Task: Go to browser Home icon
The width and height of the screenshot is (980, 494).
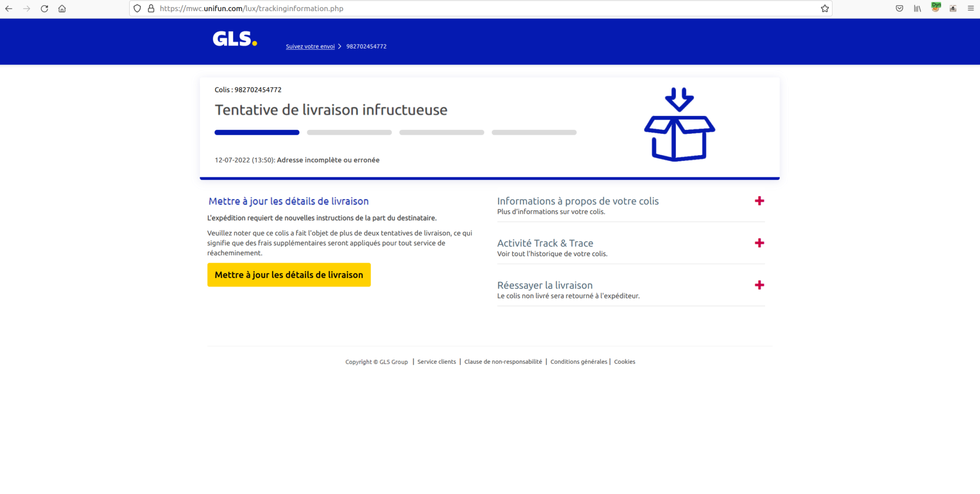Action: [x=62, y=9]
